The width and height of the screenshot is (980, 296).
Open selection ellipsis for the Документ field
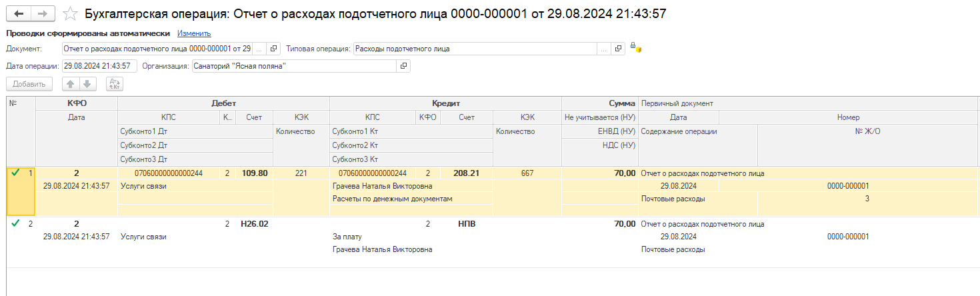(259, 49)
